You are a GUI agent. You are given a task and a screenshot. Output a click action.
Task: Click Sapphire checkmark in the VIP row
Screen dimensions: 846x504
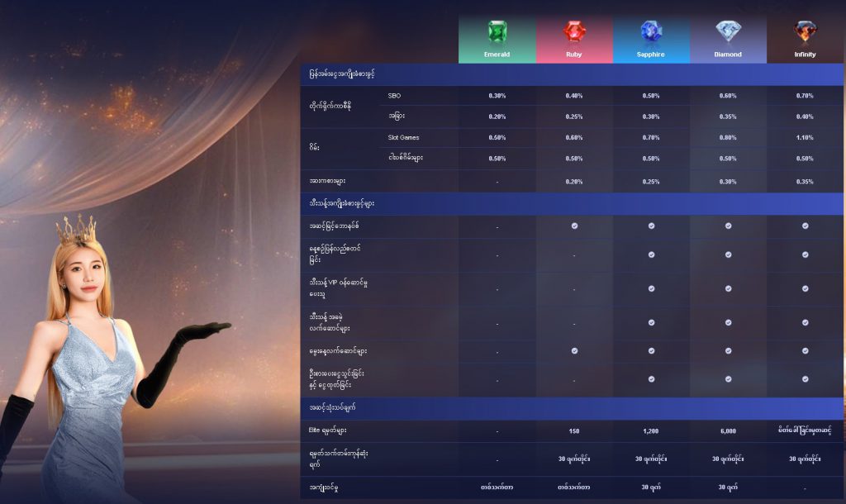point(651,288)
